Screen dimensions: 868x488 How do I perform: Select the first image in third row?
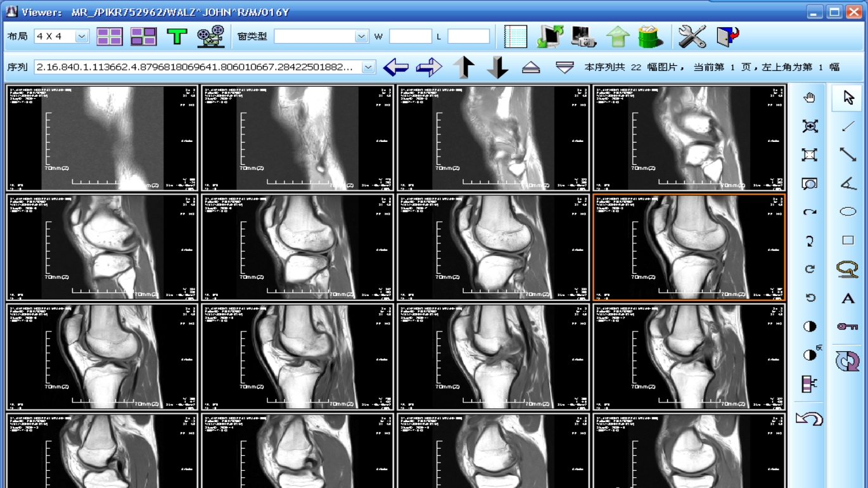[x=102, y=357]
